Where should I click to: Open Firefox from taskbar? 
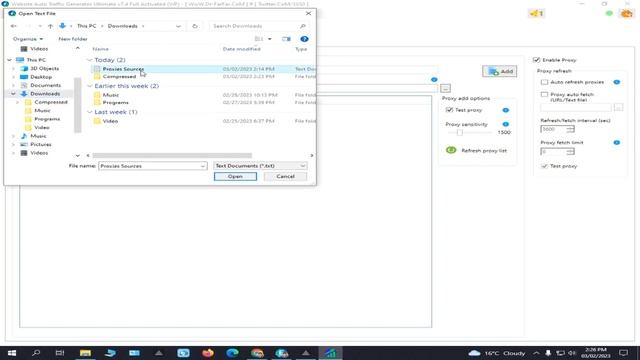click(x=208, y=353)
